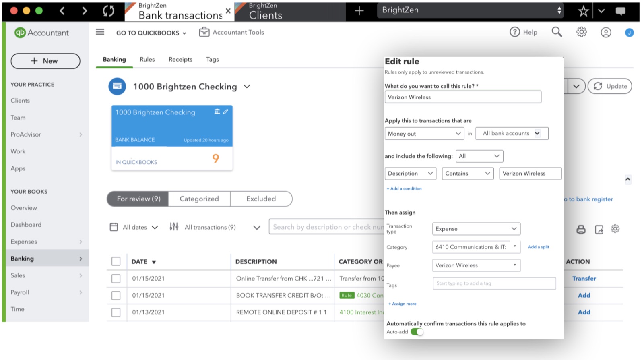The height and width of the screenshot is (360, 644).
Task: Click Transfer action for Online Transfer row
Action: (x=584, y=278)
